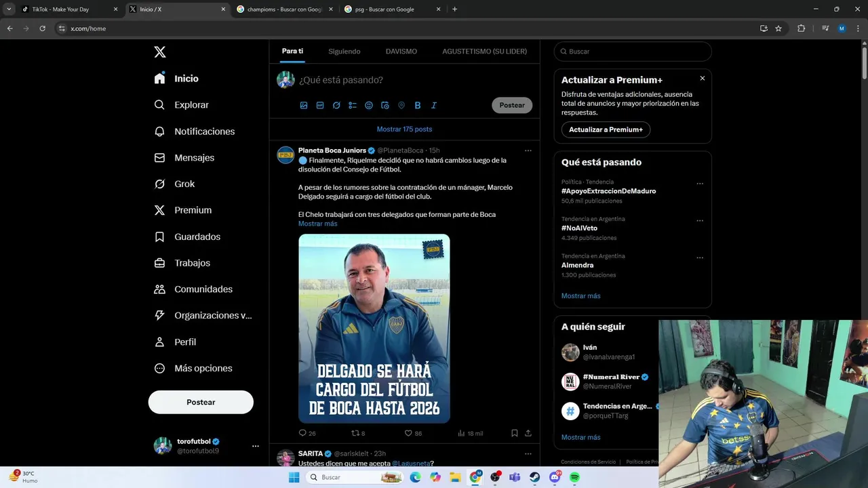Like the Planeta Boca Juniors post
The height and width of the screenshot is (488, 868).
coord(413,433)
